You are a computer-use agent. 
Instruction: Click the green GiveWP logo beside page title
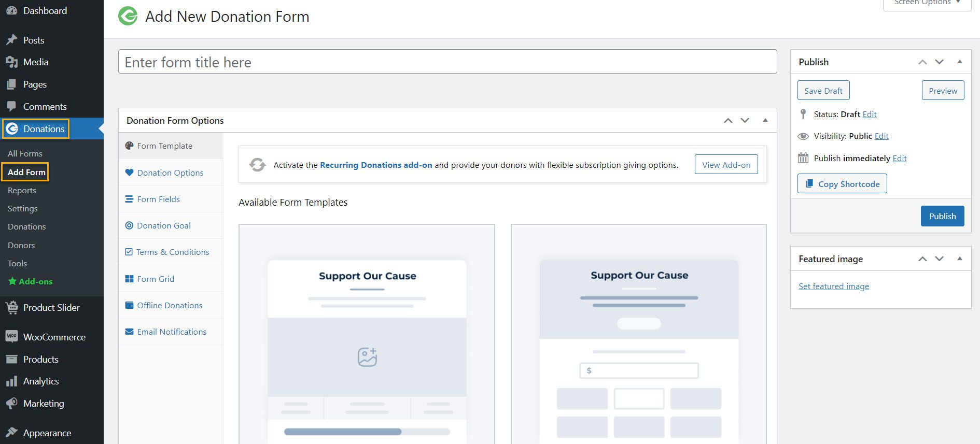pyautogui.click(x=128, y=16)
